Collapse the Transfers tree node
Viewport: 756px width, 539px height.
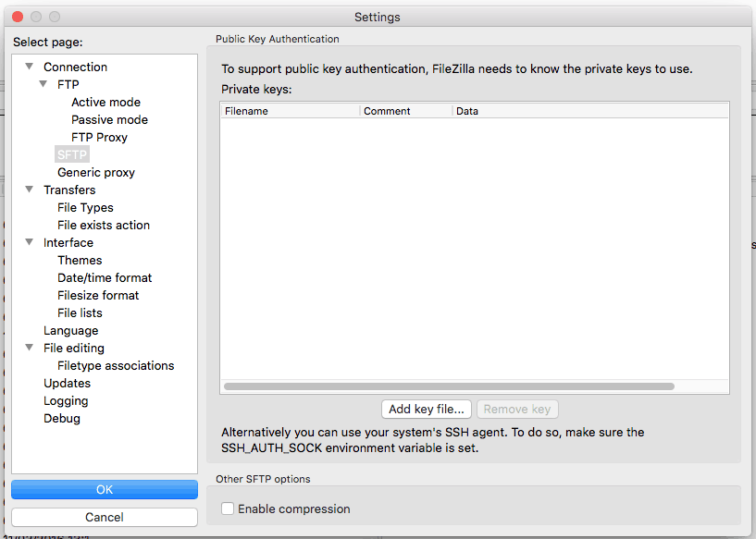tap(30, 190)
